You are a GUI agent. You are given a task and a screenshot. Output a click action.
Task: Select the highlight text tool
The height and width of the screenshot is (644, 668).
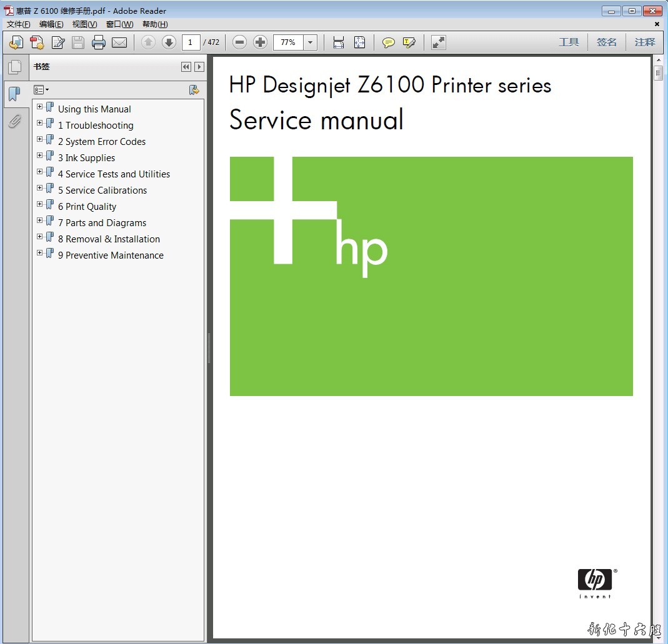click(x=409, y=42)
